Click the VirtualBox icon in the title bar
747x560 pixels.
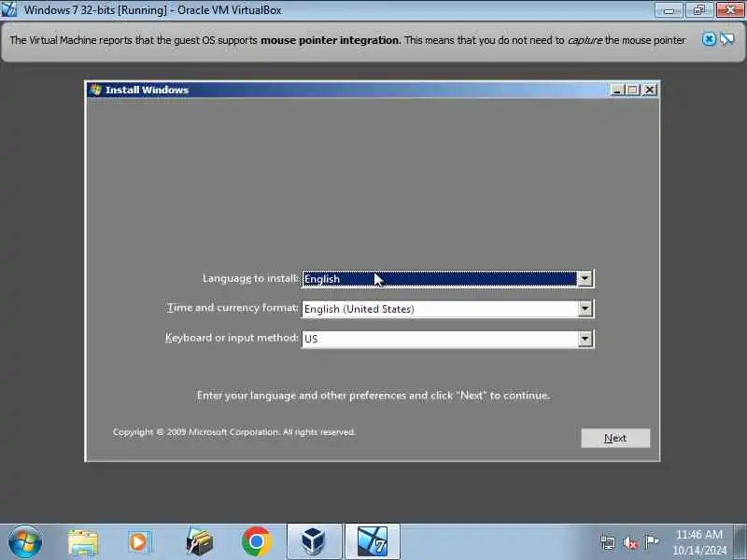click(9, 9)
